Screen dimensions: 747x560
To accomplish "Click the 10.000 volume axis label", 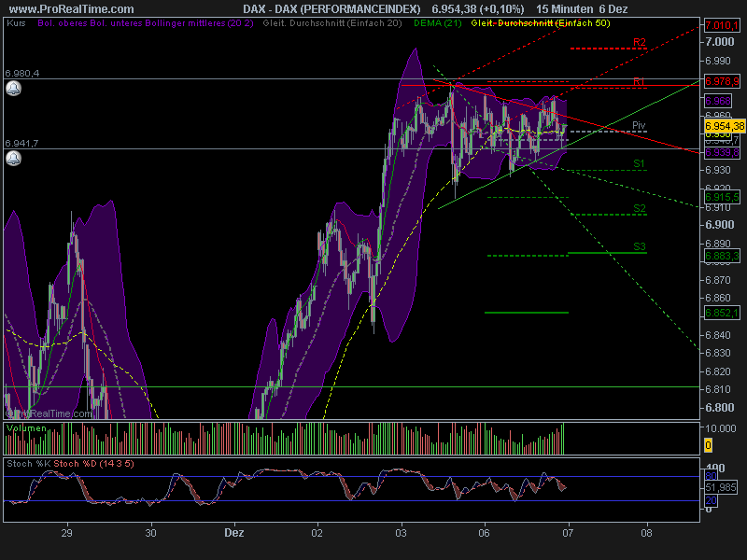I will click(x=721, y=428).
